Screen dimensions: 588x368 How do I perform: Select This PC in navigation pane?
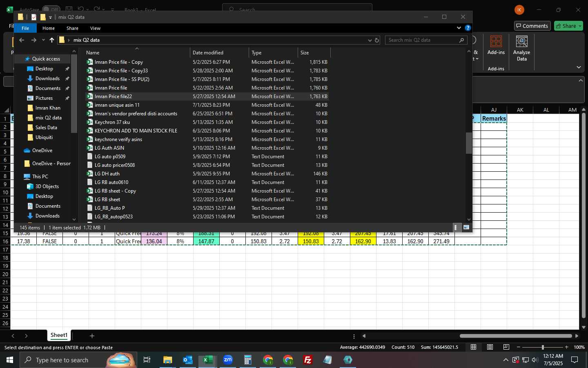[40, 177]
